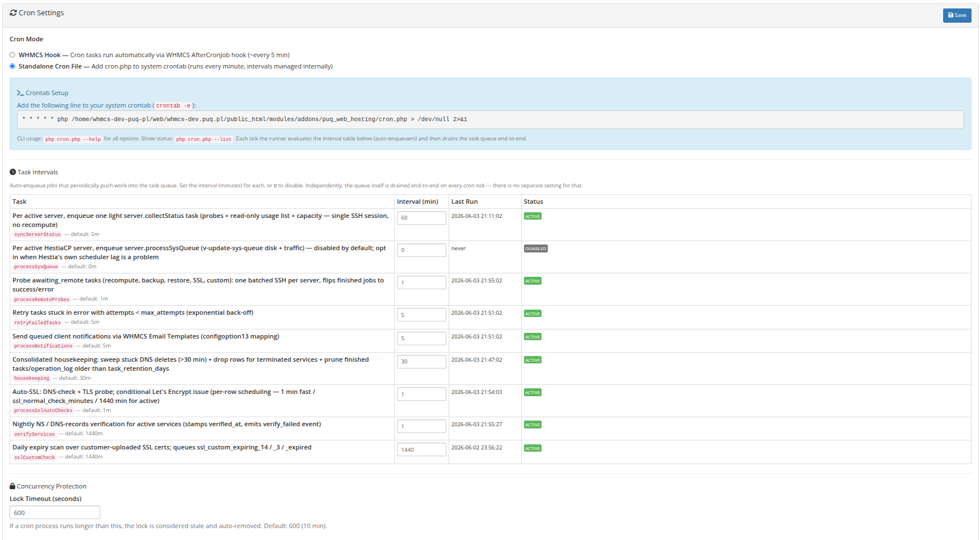
Task: Click last run 2026-06-03 21:47:02
Action: [476, 360]
